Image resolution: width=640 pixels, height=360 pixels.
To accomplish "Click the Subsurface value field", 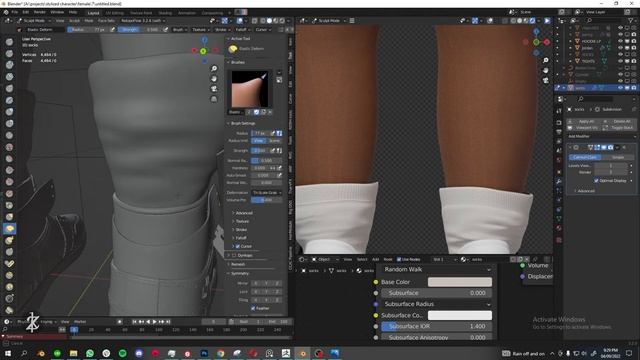I will [x=436, y=293].
